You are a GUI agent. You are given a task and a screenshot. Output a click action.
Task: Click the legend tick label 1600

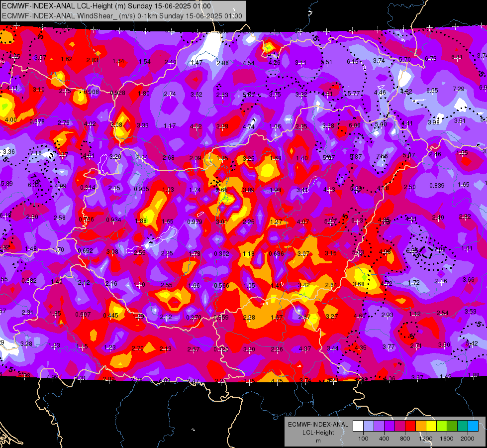[x=447, y=439]
